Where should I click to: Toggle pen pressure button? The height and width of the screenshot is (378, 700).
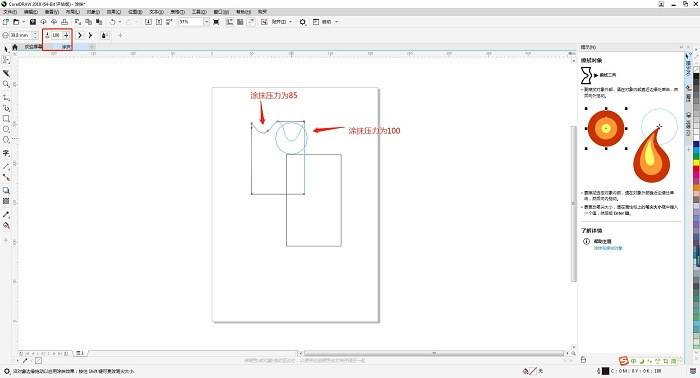(x=104, y=35)
